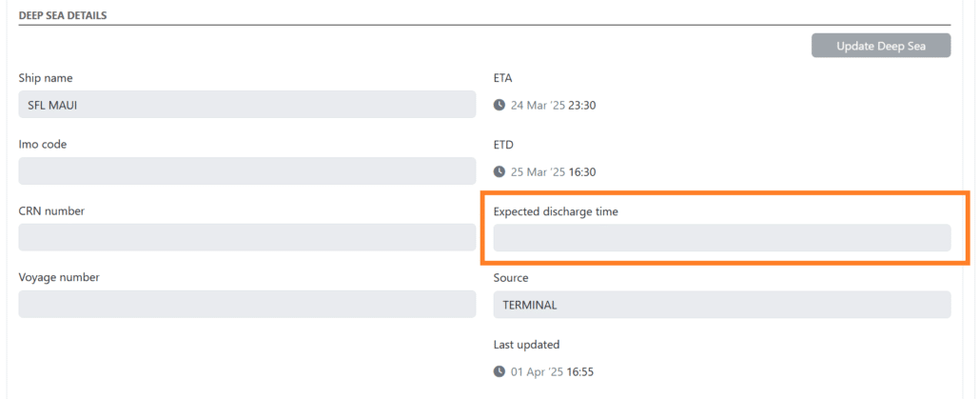Select the CRN number input field

coord(246,238)
